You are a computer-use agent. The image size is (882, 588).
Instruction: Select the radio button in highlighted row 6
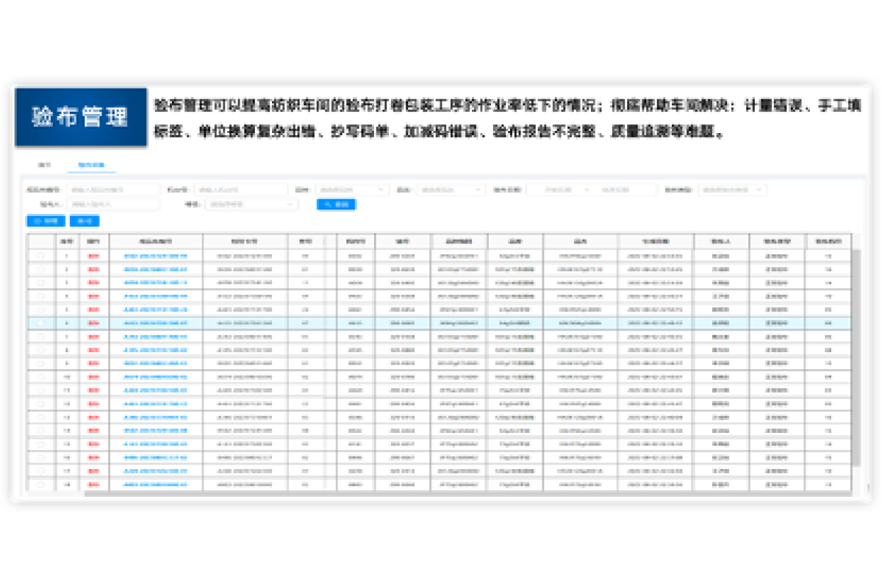pyautogui.click(x=41, y=323)
